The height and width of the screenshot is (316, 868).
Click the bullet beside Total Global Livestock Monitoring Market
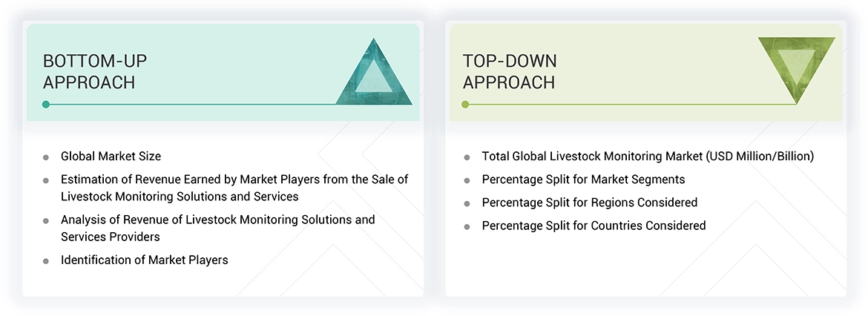pyautogui.click(x=467, y=157)
